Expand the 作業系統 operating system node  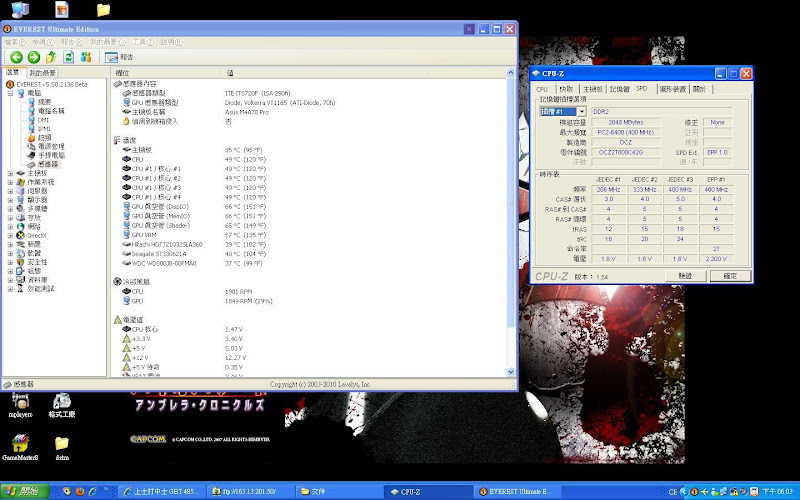pyautogui.click(x=10, y=182)
